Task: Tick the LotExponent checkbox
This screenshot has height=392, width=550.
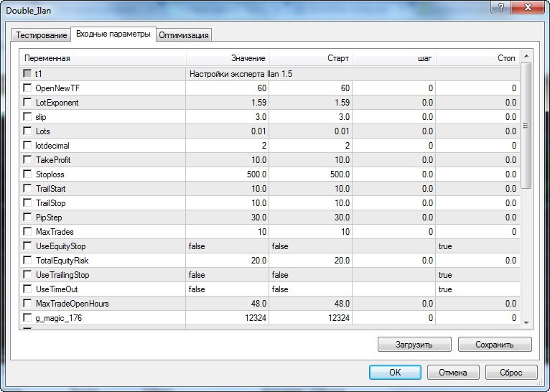Action: click(x=27, y=103)
